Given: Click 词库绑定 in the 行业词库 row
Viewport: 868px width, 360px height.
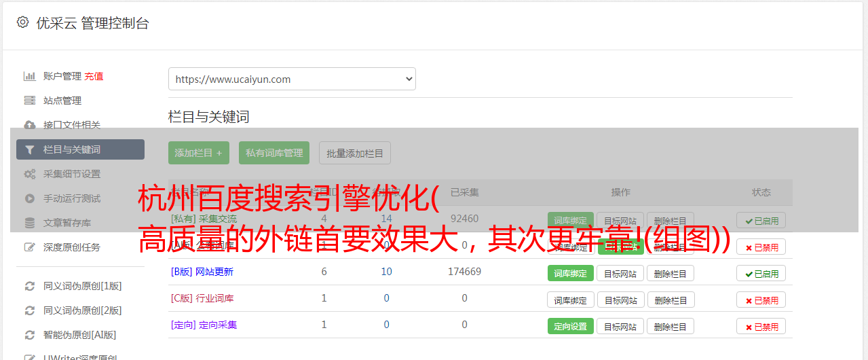Looking at the screenshot, I should [x=571, y=300].
